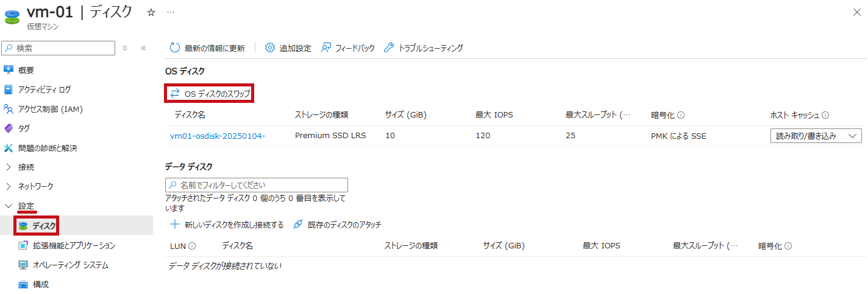This screenshot has height=294, width=868.
Task: Click 既存のディスクのアタッチ
Action: pos(337,225)
